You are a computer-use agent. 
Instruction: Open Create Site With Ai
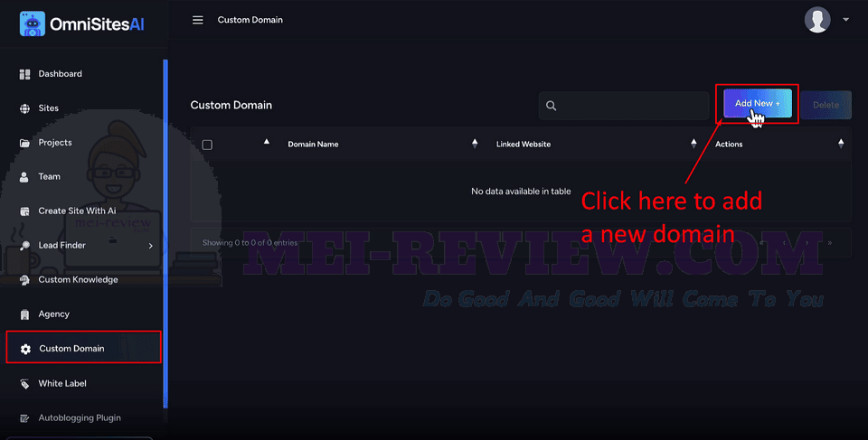click(x=77, y=211)
